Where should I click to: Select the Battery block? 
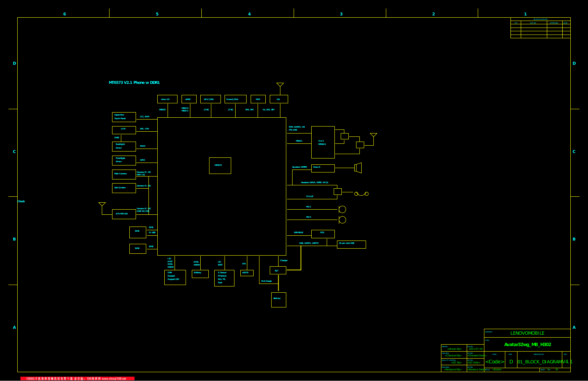click(279, 300)
